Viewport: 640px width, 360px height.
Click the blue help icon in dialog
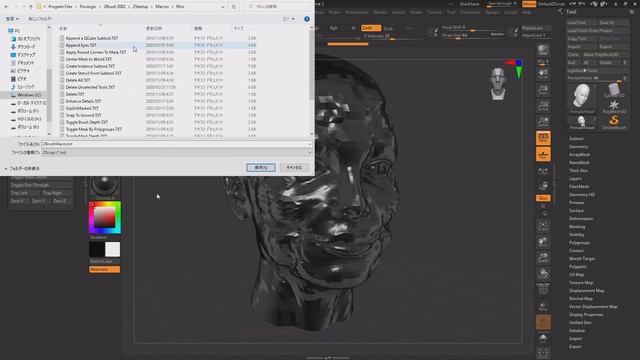(307, 19)
